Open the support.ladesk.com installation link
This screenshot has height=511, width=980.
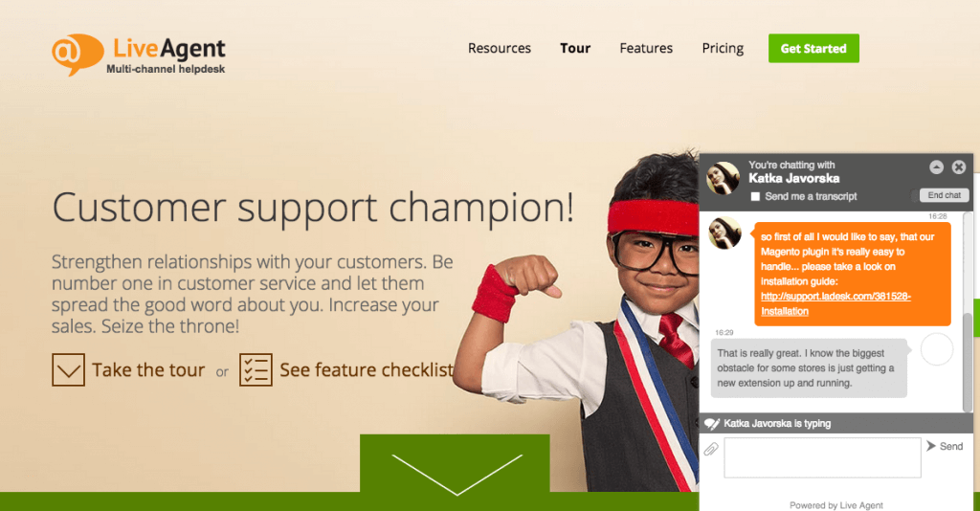pyautogui.click(x=835, y=303)
